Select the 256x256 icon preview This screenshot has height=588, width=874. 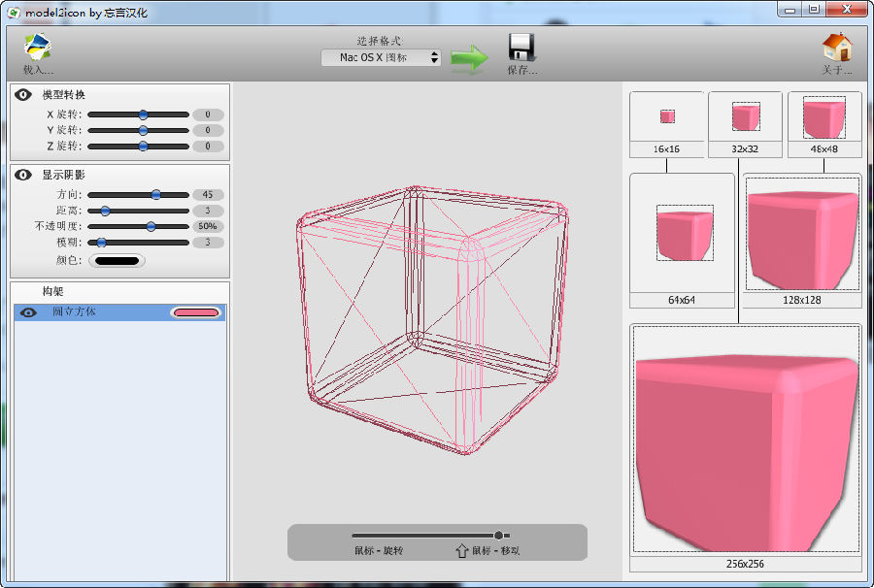[745, 439]
